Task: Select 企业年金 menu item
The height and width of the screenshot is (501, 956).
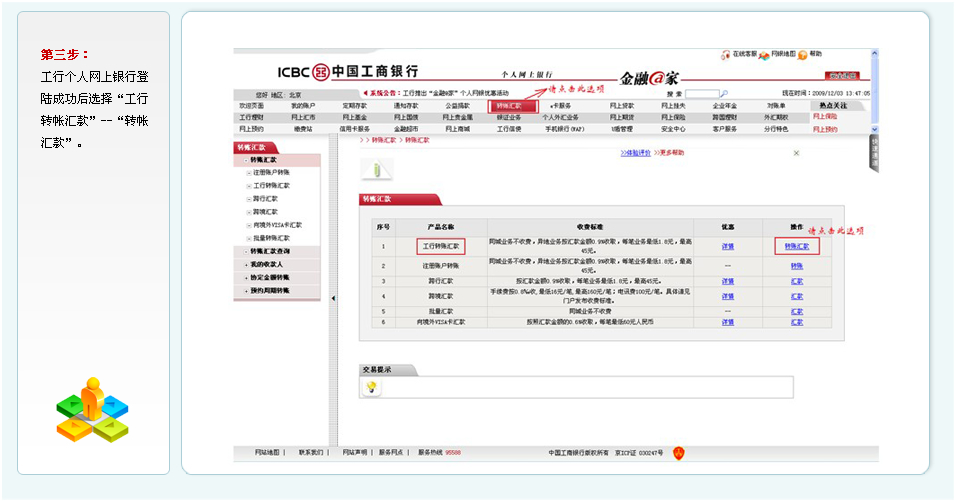Action: click(x=725, y=106)
